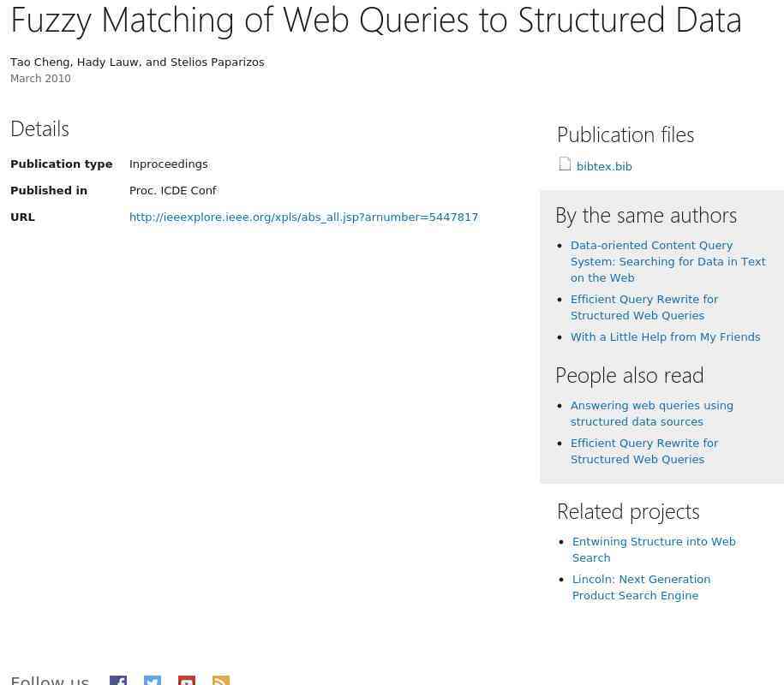This screenshot has height=685, width=784.
Task: Open Entwining Structure into Web Search project
Action: pyautogui.click(x=654, y=550)
